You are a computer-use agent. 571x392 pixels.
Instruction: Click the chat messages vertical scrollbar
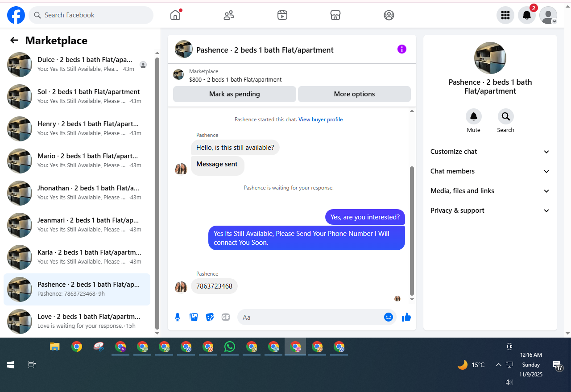412,231
